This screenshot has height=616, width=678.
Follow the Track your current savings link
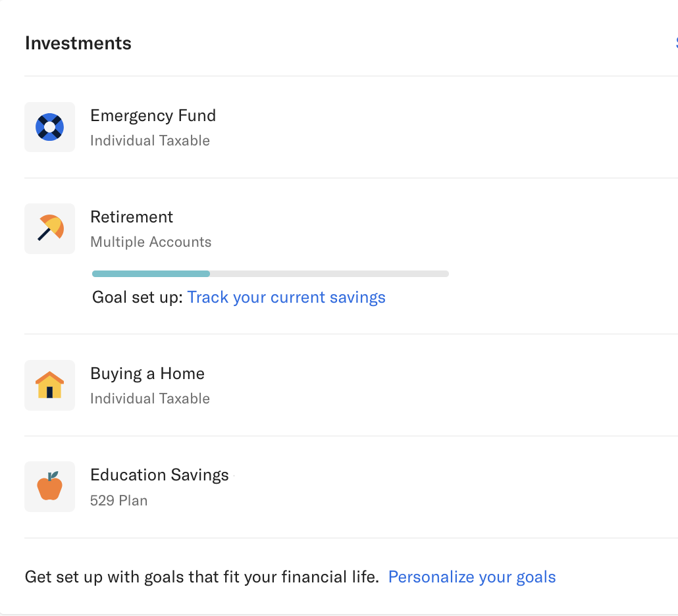tap(286, 297)
